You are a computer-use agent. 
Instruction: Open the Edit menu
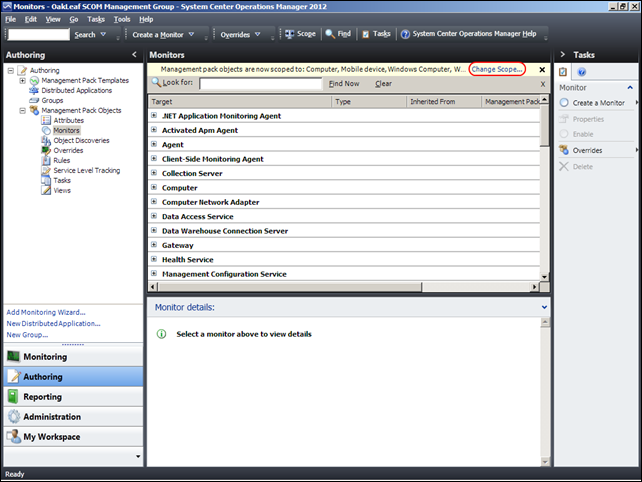pyautogui.click(x=30, y=19)
